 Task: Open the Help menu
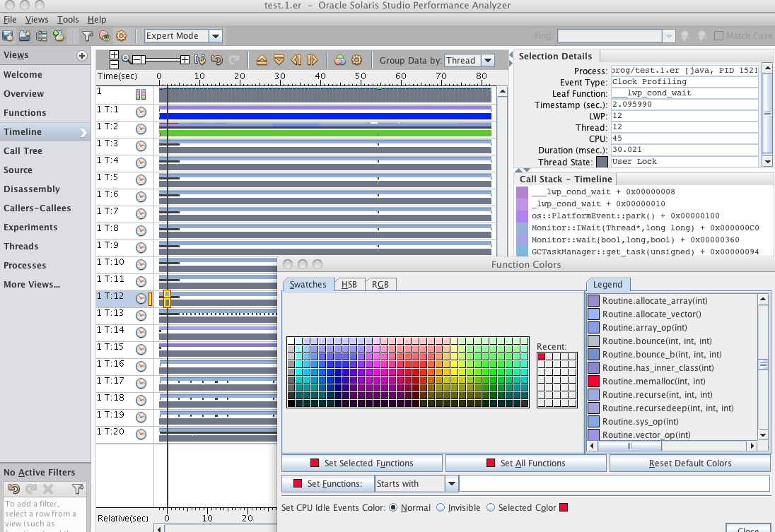click(x=97, y=19)
